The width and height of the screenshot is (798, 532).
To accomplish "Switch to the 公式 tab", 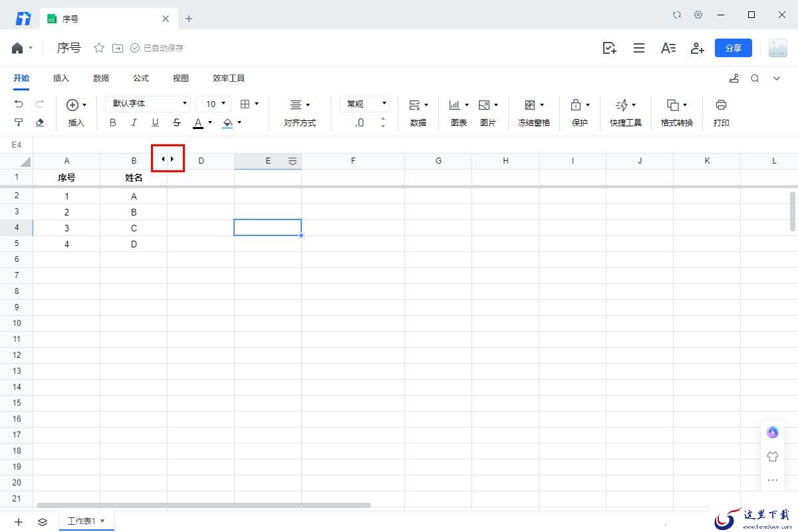I will pos(141,78).
